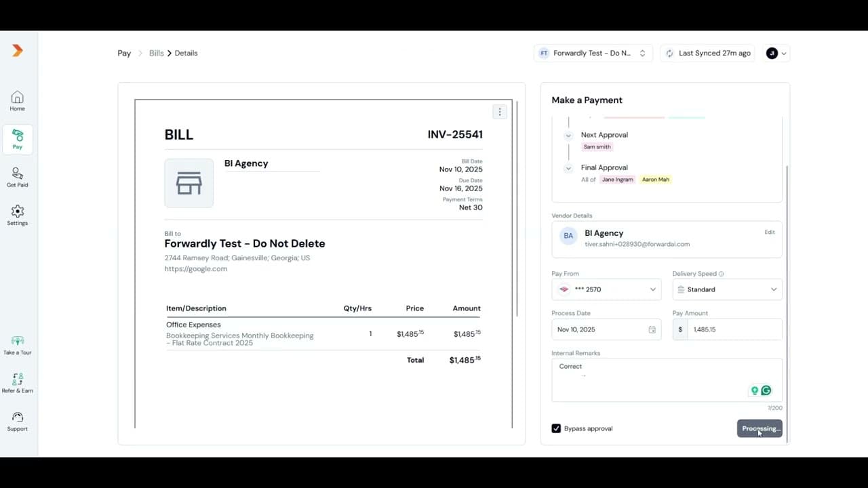Screen dimensions: 868x488
Task: Open the Settings gear icon
Action: (x=18, y=216)
